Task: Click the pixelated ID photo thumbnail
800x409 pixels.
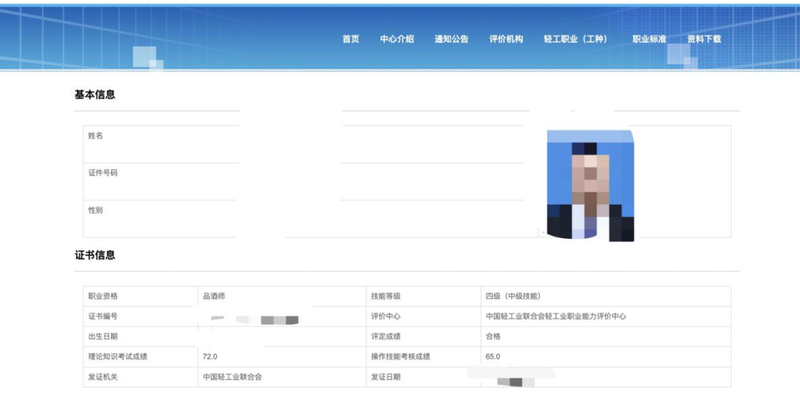Action: pyautogui.click(x=590, y=185)
